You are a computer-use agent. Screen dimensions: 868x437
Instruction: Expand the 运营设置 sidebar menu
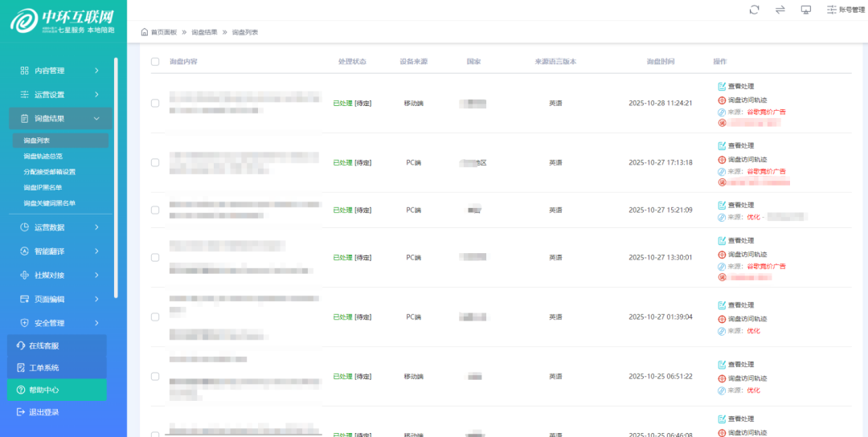point(96,95)
